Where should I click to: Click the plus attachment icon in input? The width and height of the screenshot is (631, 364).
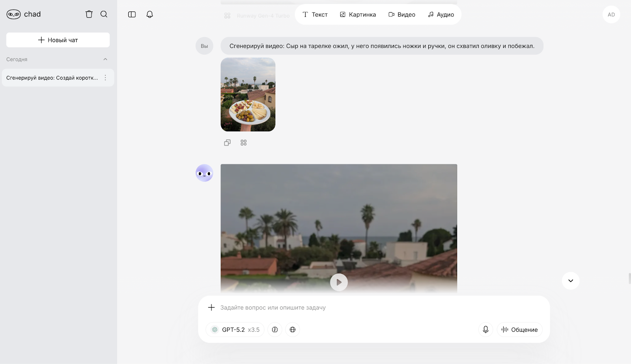(x=211, y=308)
